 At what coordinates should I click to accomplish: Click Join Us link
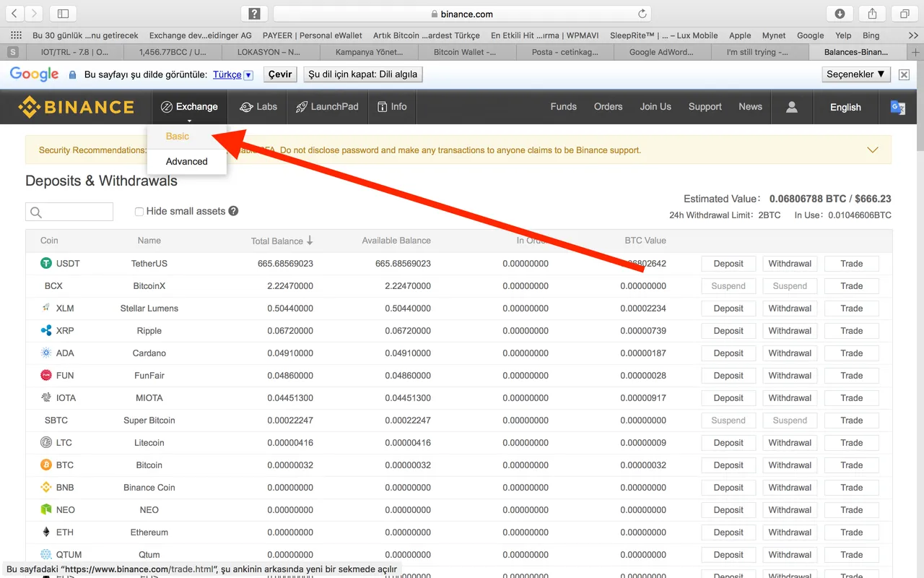click(x=655, y=107)
